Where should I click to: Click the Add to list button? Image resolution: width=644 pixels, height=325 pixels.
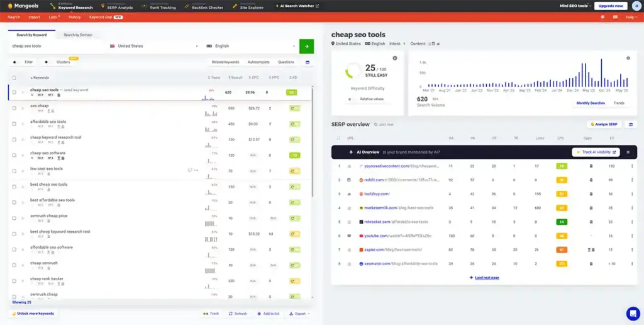click(268, 314)
